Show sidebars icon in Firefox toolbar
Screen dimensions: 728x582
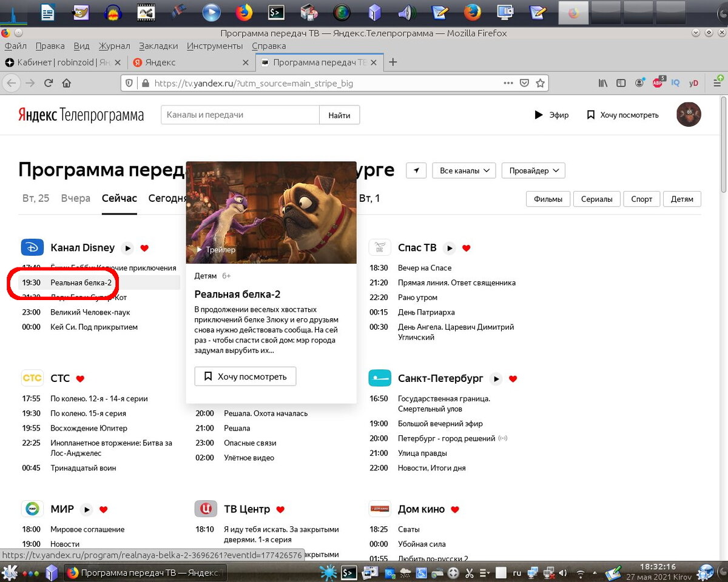[621, 83]
